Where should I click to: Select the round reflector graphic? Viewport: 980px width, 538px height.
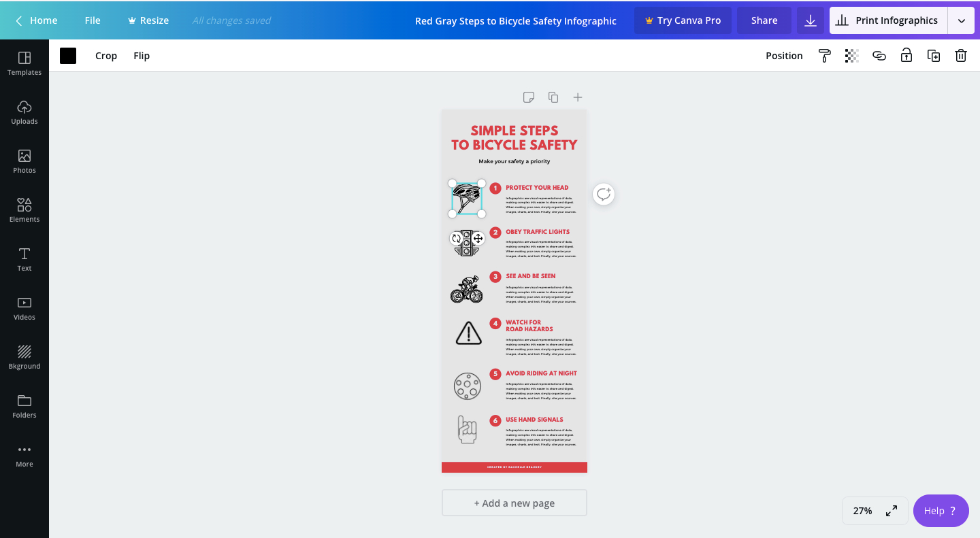click(x=468, y=386)
